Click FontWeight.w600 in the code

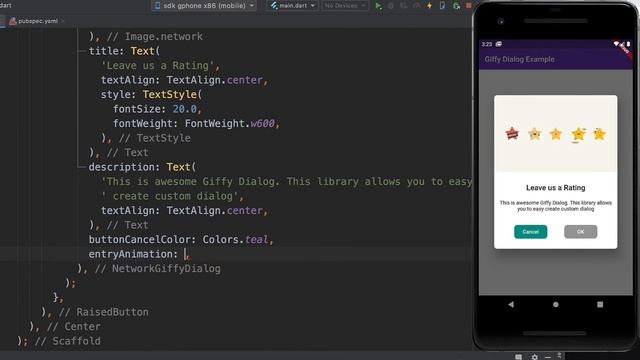[230, 124]
